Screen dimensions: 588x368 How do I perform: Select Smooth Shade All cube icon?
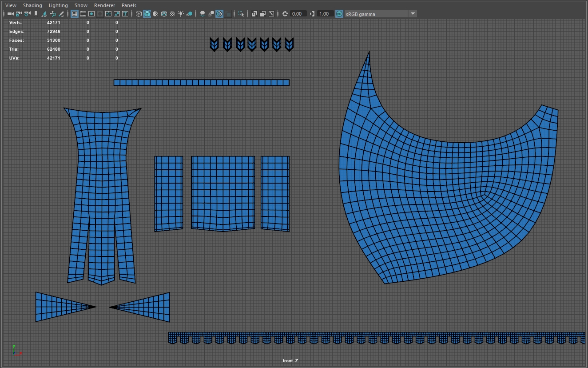click(x=147, y=14)
